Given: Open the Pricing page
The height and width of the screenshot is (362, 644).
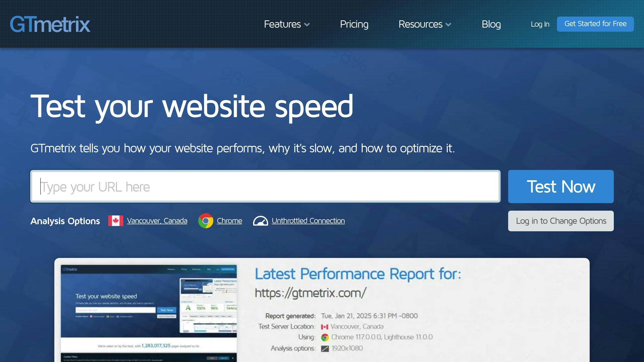Looking at the screenshot, I should pyautogui.click(x=354, y=24).
